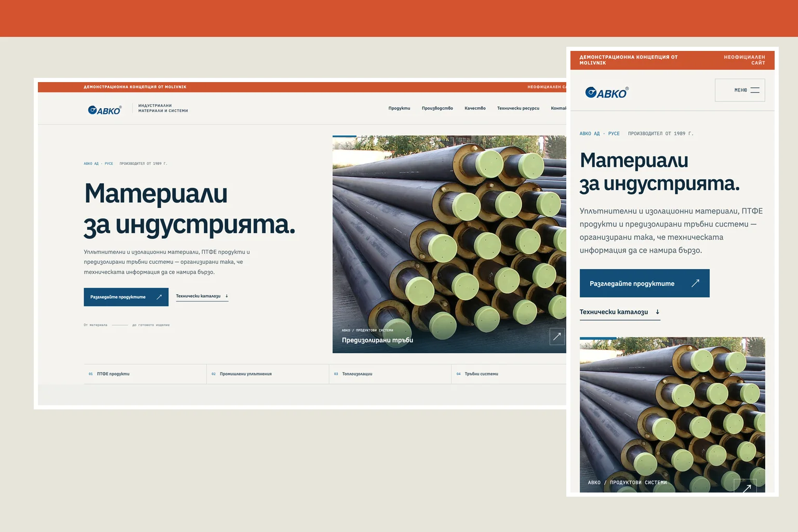Select the 04 Тръбни системи tab
The image size is (798, 532).
[509, 374]
